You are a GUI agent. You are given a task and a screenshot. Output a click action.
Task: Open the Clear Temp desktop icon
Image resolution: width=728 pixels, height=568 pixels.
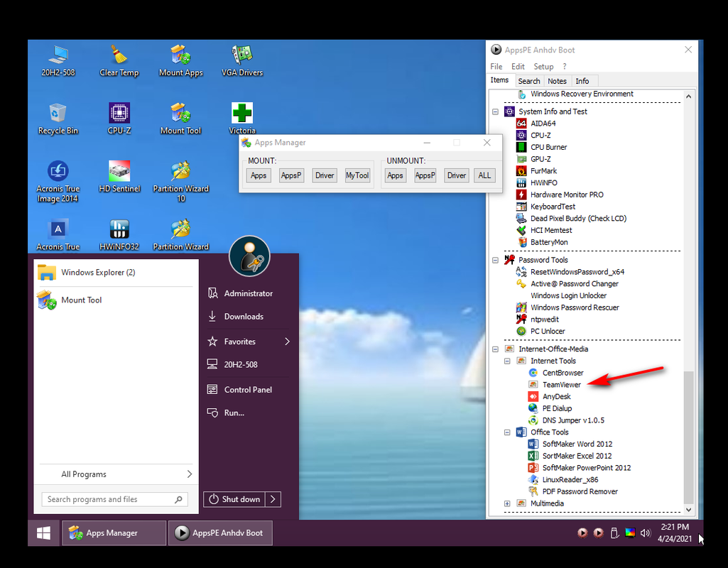(119, 61)
